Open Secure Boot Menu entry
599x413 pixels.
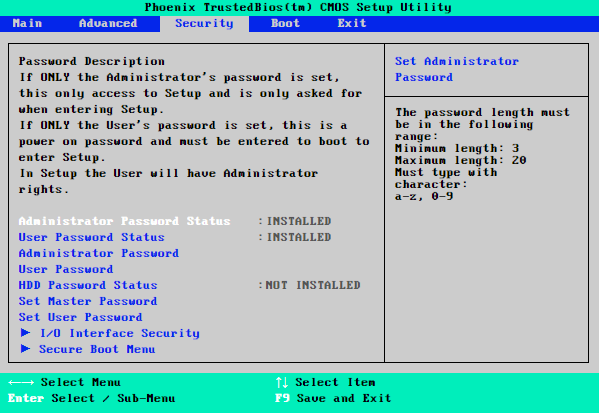click(97, 350)
